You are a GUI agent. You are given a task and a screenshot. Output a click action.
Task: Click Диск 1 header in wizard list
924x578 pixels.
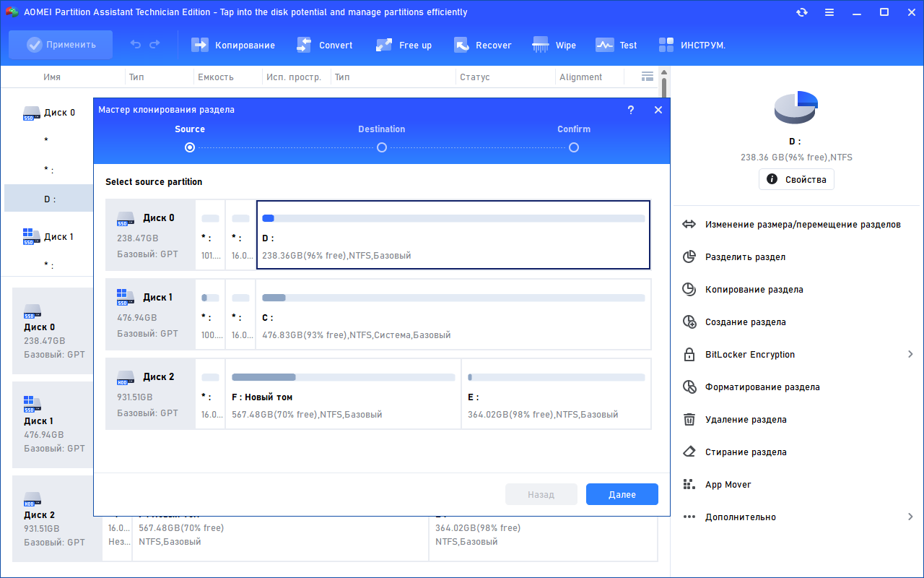point(150,314)
